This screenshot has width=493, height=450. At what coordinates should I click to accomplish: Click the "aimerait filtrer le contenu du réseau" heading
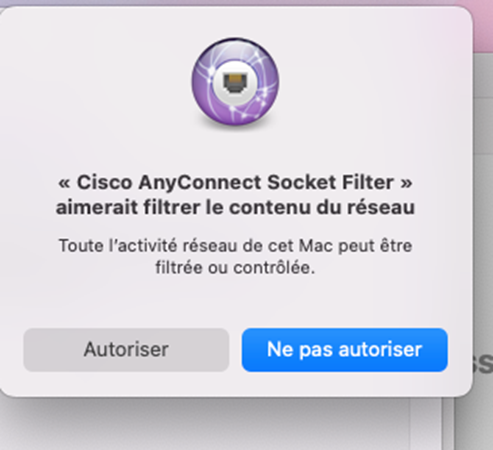pyautogui.click(x=235, y=207)
